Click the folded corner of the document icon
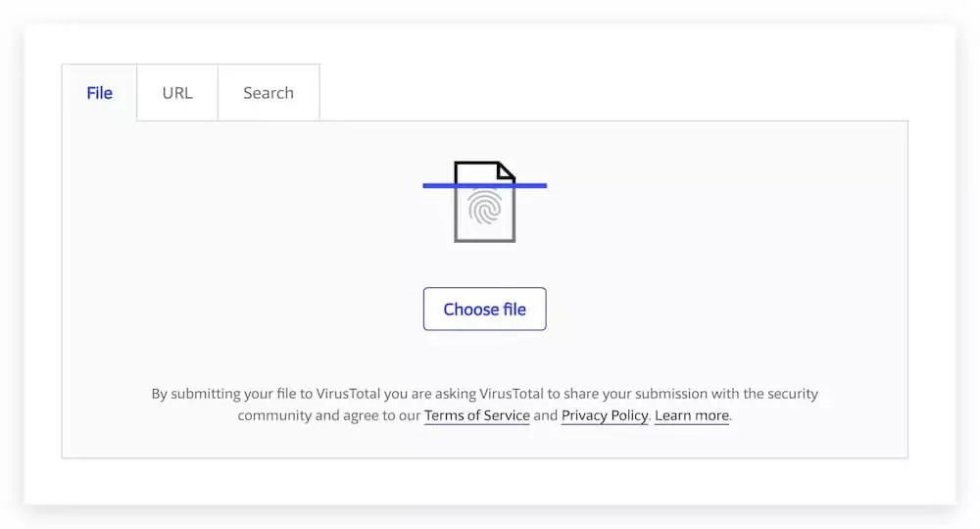Screen dimensions: 980x529 click(506, 170)
